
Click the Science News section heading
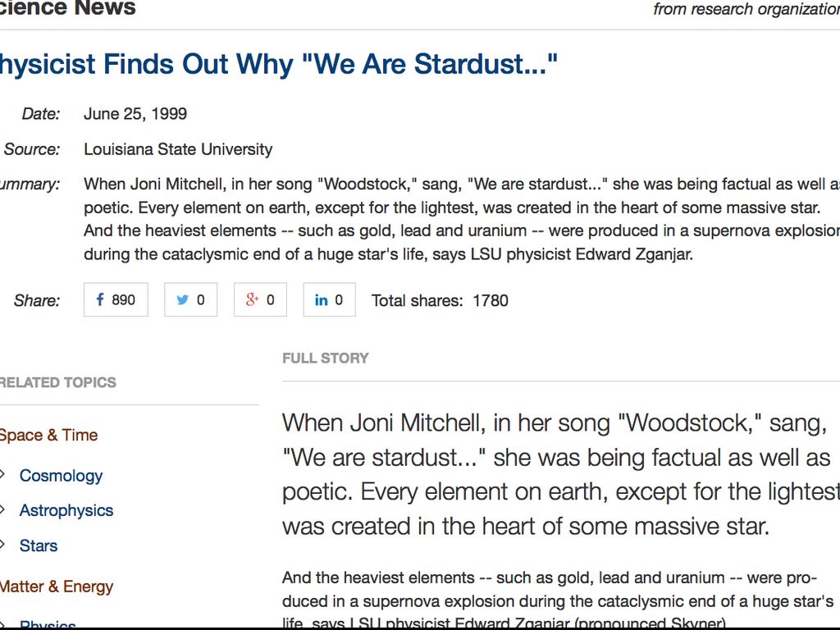tap(68, 8)
